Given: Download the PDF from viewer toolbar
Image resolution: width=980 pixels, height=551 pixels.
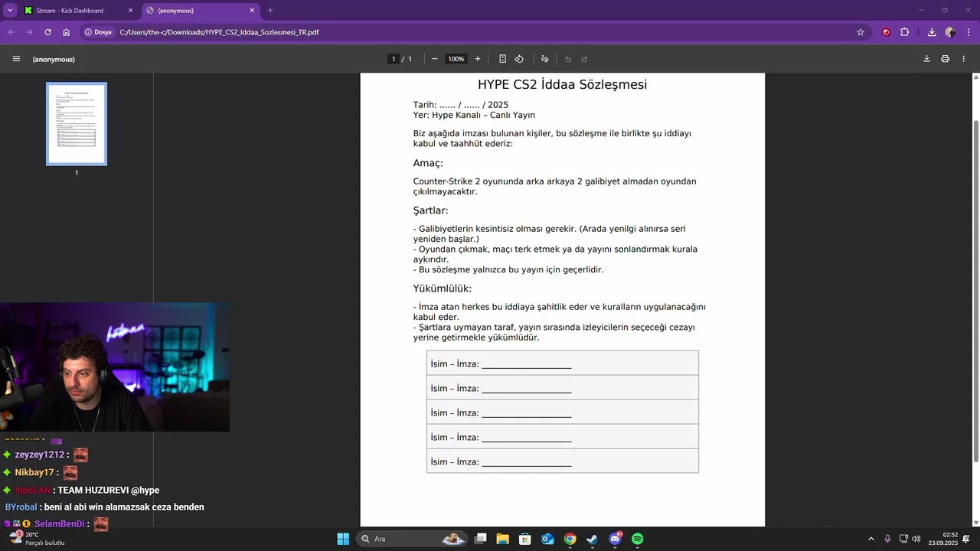Looking at the screenshot, I should [x=926, y=59].
